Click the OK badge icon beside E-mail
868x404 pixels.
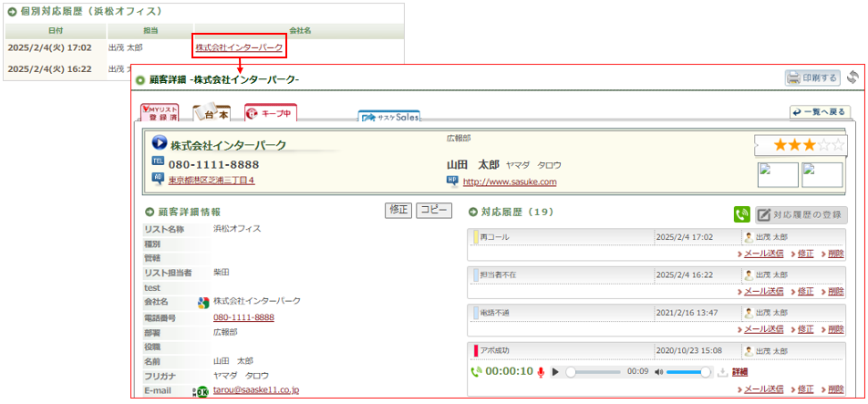(201, 392)
